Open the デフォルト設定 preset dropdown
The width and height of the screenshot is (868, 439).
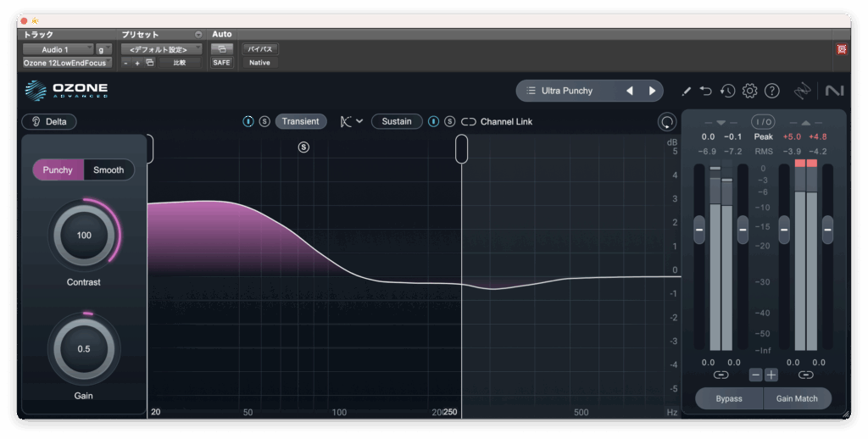[160, 50]
